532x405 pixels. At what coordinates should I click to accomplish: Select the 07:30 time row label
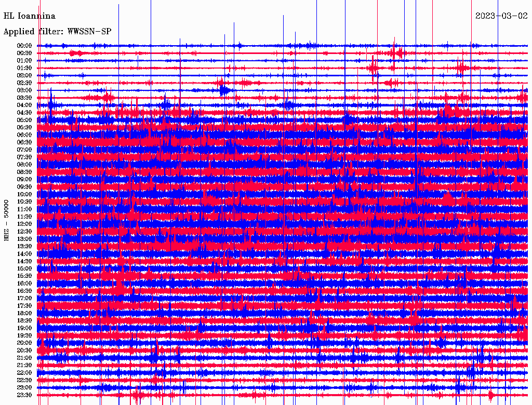pos(24,157)
